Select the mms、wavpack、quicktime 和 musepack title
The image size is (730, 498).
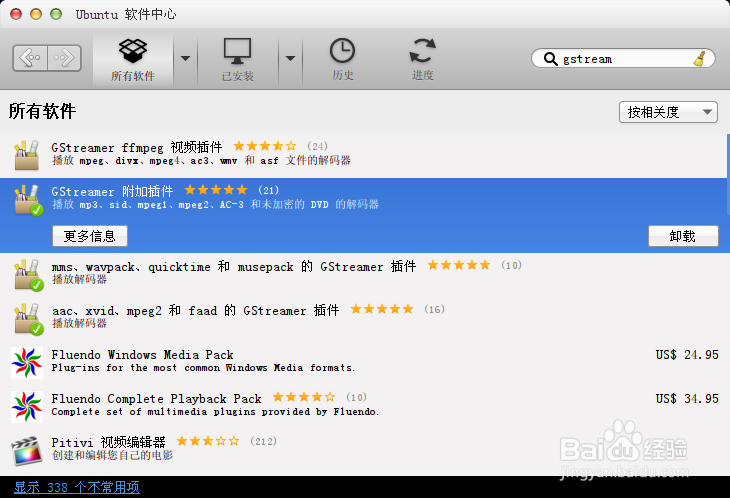point(234,267)
